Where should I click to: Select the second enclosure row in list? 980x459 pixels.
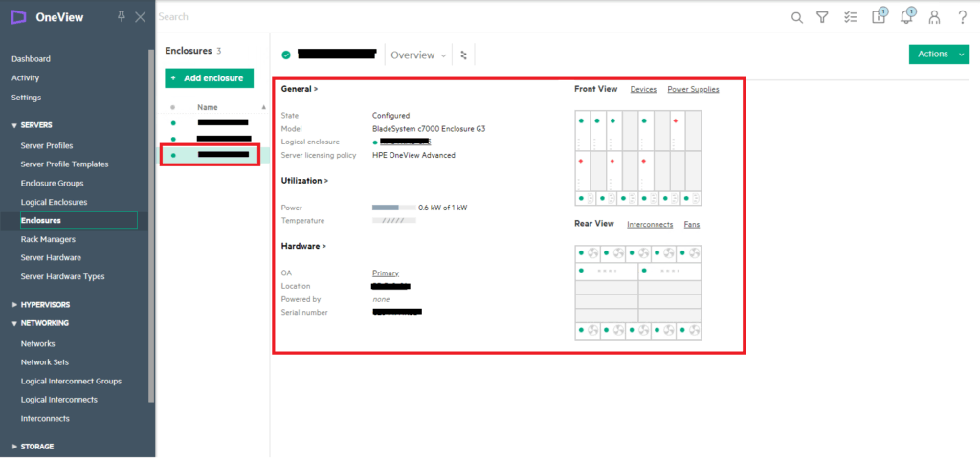click(x=212, y=139)
